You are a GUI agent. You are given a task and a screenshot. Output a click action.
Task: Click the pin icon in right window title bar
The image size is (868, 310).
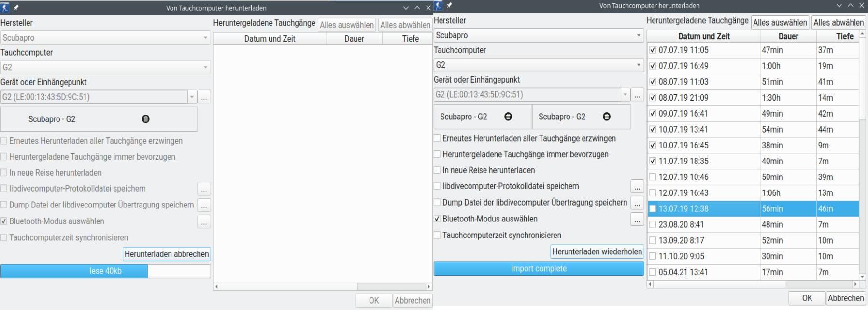(449, 5)
